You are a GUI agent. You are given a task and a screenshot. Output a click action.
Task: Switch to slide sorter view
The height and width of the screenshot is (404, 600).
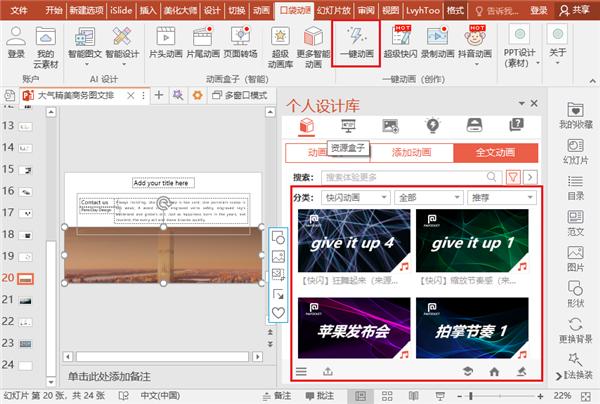[x=387, y=396]
